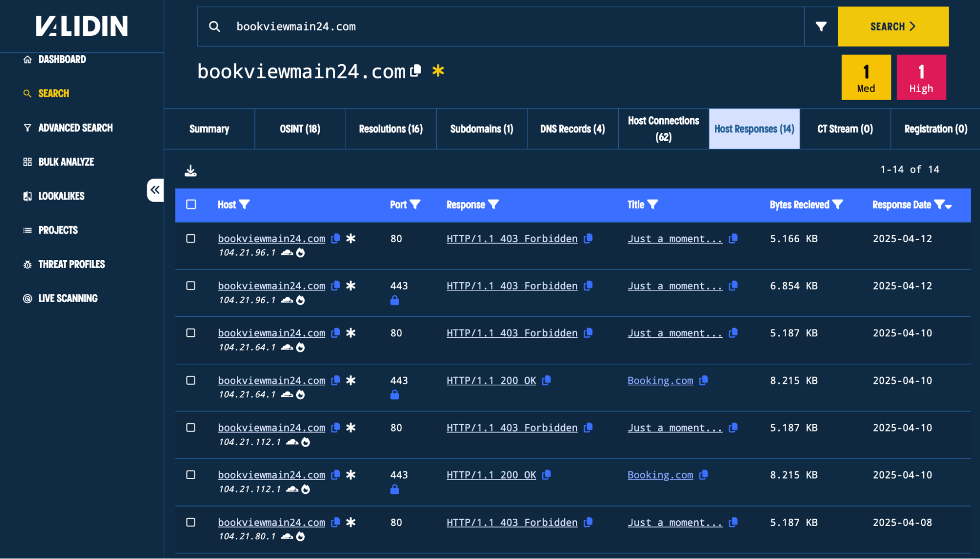The width and height of the screenshot is (980, 559).
Task: Copy the 403 Forbidden response in 5.166 KB row
Action: [588, 238]
